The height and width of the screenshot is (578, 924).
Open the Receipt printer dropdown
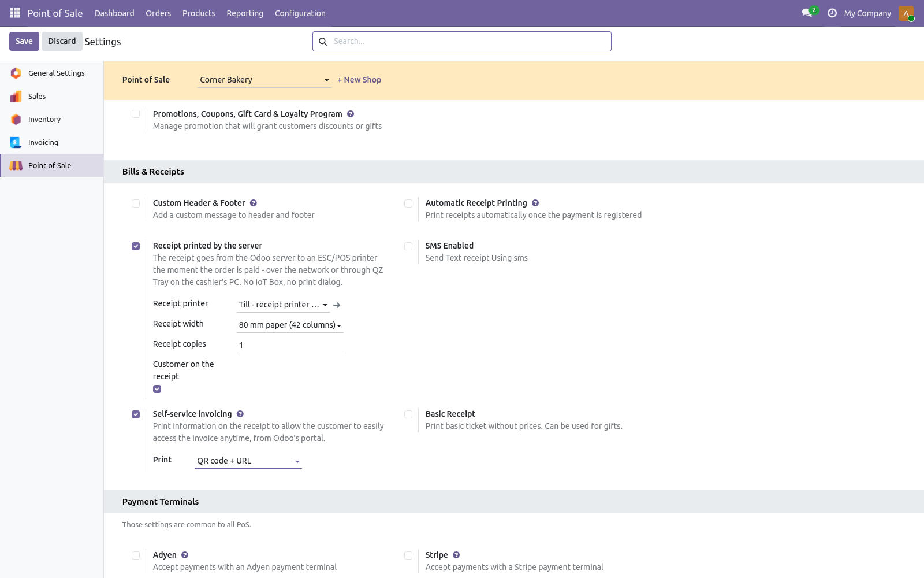pos(283,305)
